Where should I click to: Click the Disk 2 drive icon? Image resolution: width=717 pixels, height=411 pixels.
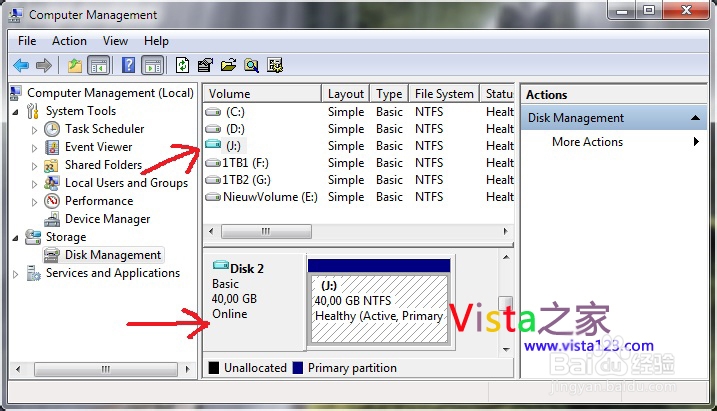220,265
